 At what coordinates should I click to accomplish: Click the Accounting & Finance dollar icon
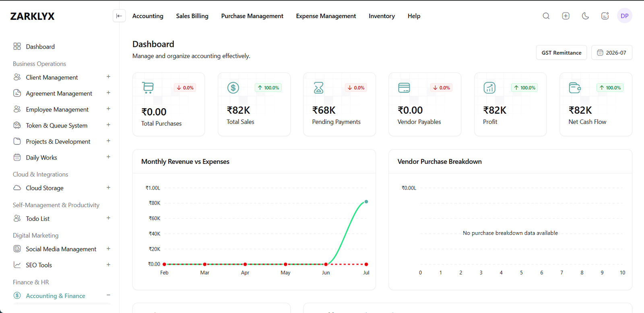pos(17,296)
